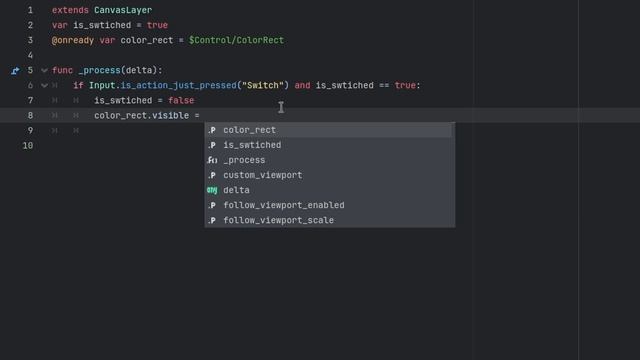Click the property icon beside is_swtiched suggestion
The height and width of the screenshot is (360, 640).
[212, 145]
